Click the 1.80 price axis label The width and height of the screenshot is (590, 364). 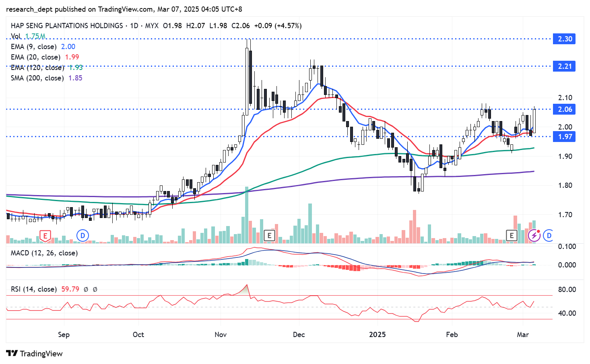[565, 185]
